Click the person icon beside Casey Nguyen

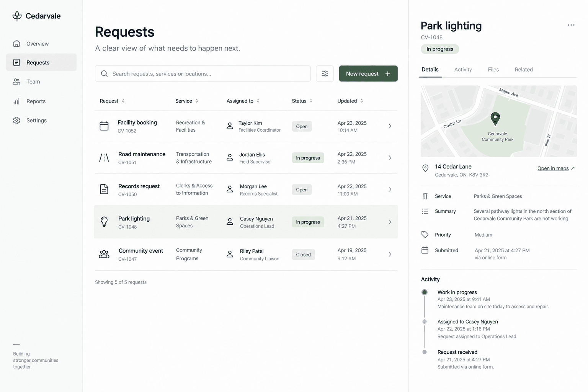[230, 222]
